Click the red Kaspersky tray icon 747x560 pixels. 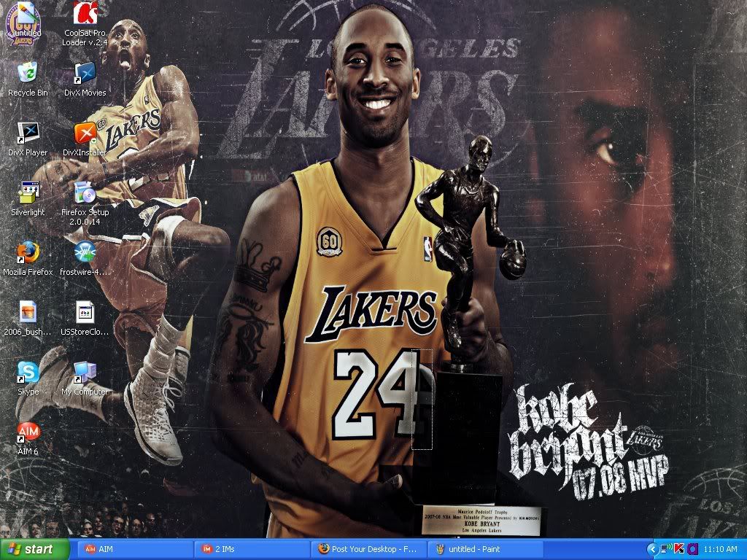tap(679, 549)
